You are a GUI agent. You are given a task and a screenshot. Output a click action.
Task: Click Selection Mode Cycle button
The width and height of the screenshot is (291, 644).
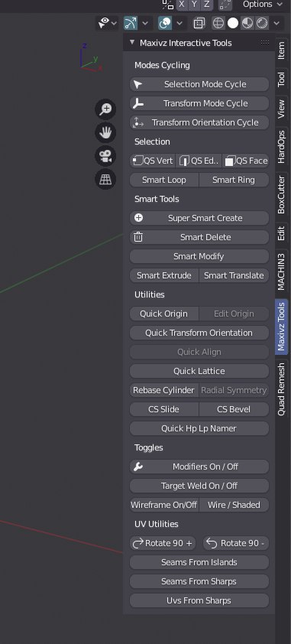199,84
